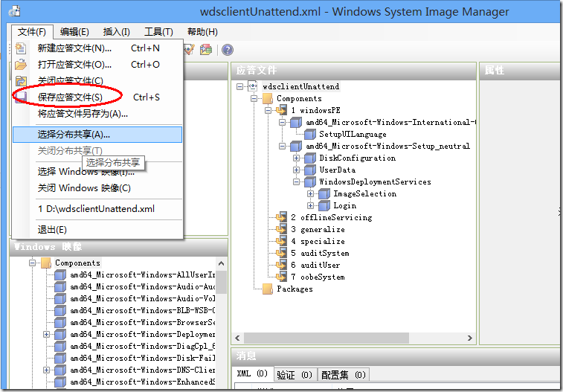Switch to the XML (0) messages tab
Screen dimensions: 563x392
coord(252,374)
